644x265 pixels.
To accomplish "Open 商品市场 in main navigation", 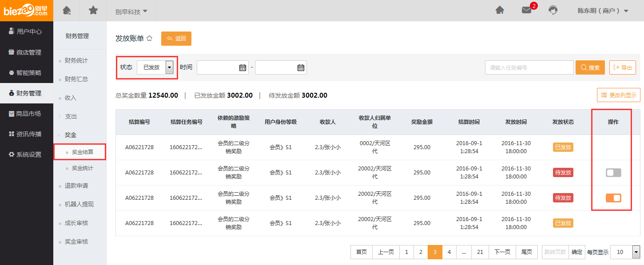I will 27,114.
